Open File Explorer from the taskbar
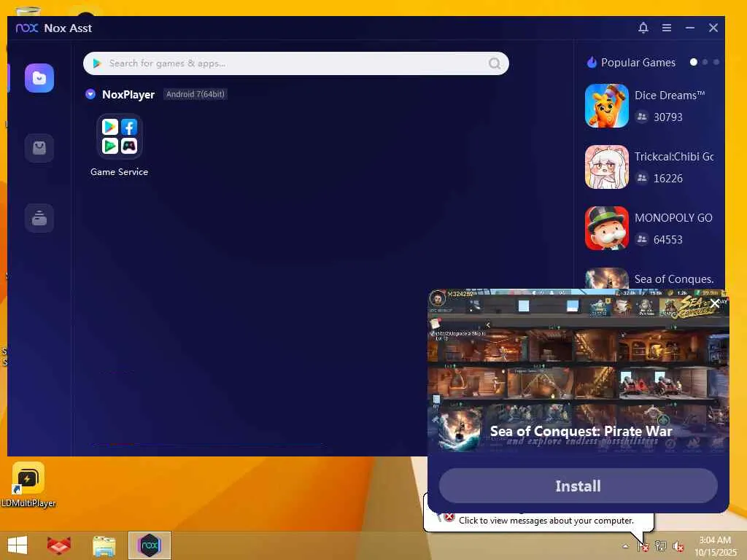Viewport: 747px width, 560px height. pyautogui.click(x=104, y=545)
